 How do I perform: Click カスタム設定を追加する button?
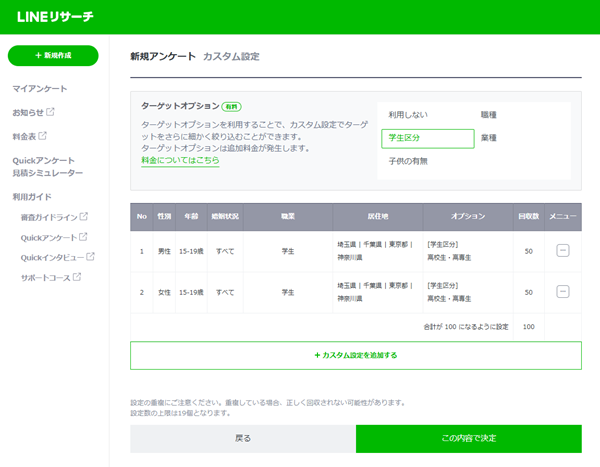point(355,355)
